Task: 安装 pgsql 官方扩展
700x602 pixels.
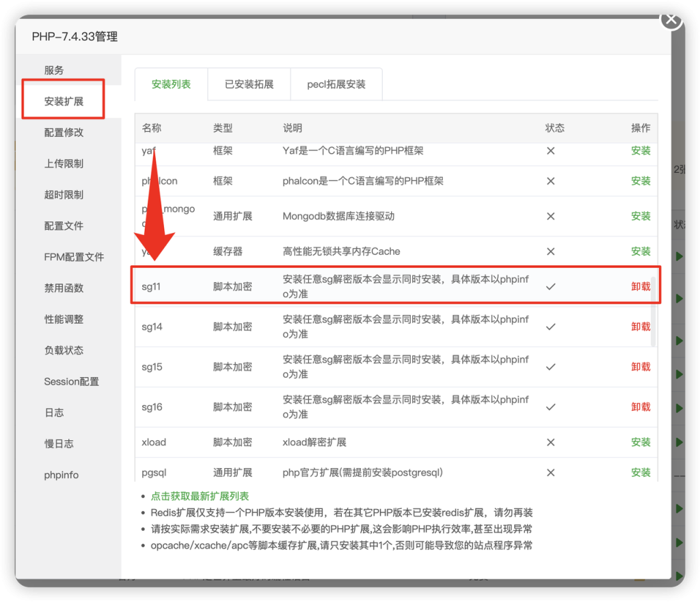Action: click(640, 472)
